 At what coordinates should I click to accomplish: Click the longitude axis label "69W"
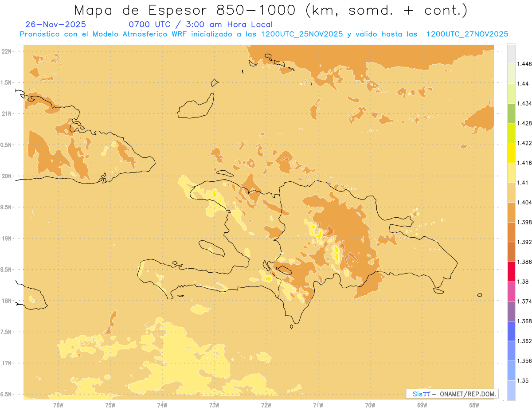pos(422,405)
